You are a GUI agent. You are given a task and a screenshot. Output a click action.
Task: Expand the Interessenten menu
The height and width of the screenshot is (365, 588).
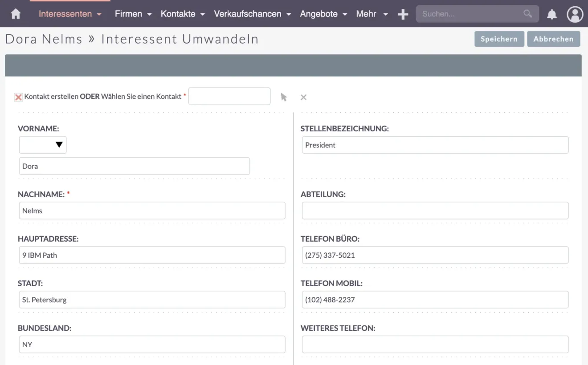tap(70, 14)
